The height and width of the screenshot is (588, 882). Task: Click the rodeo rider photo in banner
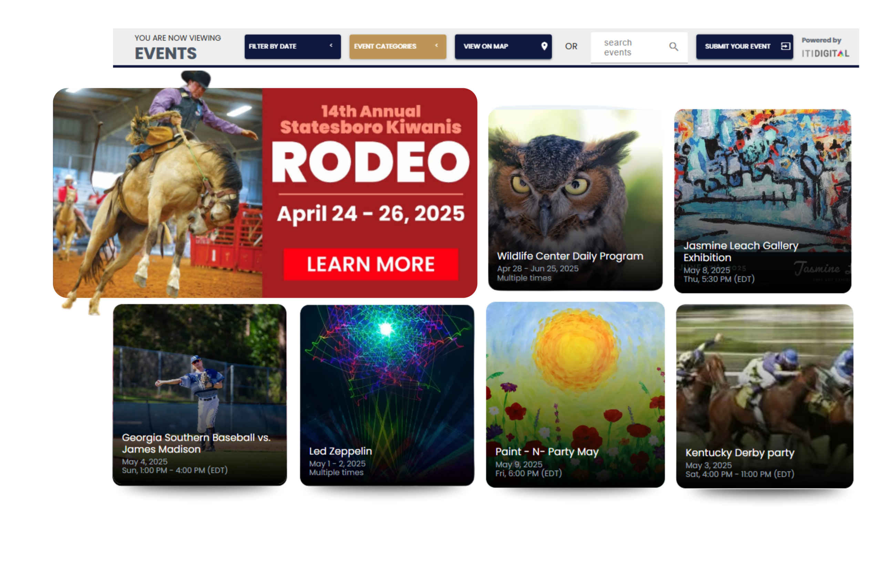pos(157,193)
